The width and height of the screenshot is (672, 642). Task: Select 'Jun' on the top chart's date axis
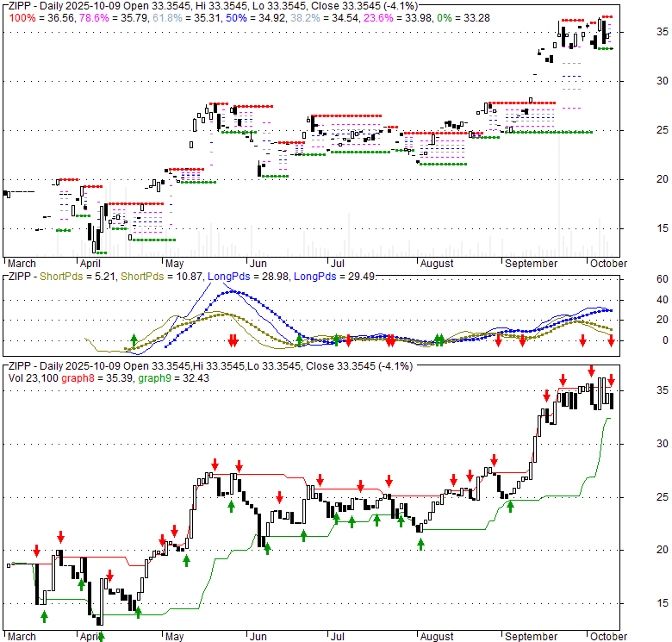[x=258, y=264]
